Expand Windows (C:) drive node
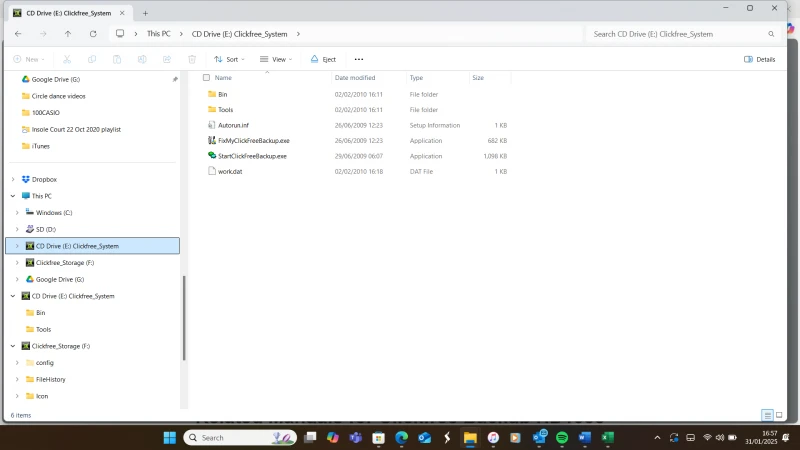The width and height of the screenshot is (800, 450). [17, 213]
